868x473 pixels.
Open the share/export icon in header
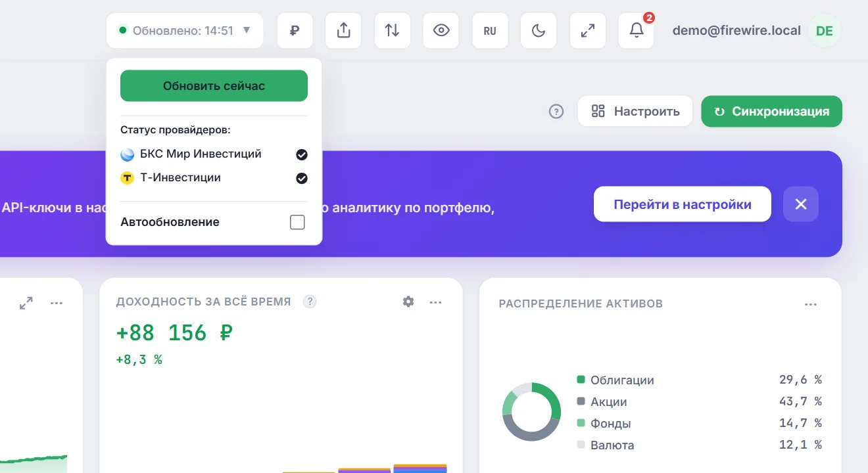[343, 30]
